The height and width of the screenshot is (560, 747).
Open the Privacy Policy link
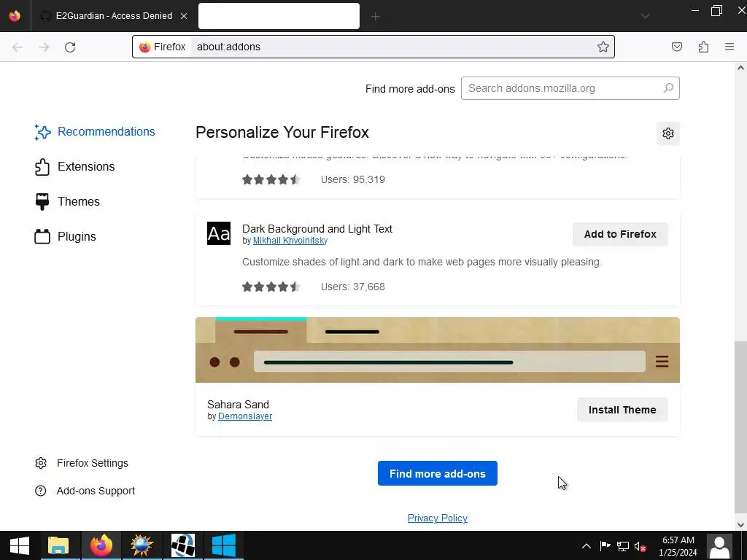click(x=438, y=518)
